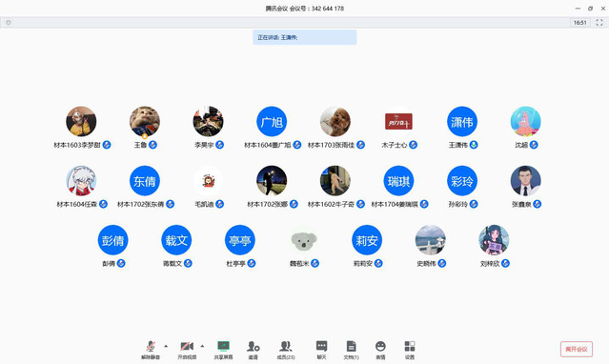Click the 16:51 meeting timer
The height and width of the screenshot is (364, 609).
(579, 23)
